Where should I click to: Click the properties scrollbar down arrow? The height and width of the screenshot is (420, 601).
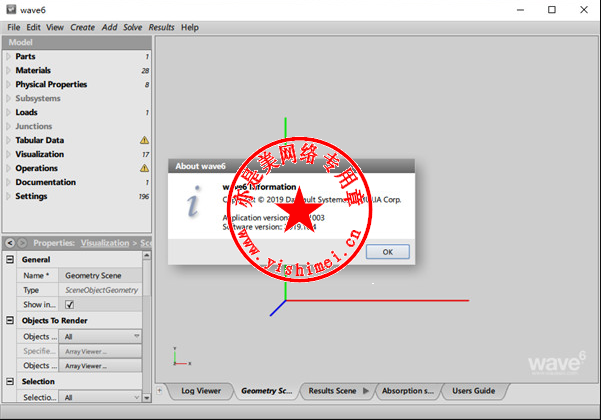pyautogui.click(x=147, y=398)
